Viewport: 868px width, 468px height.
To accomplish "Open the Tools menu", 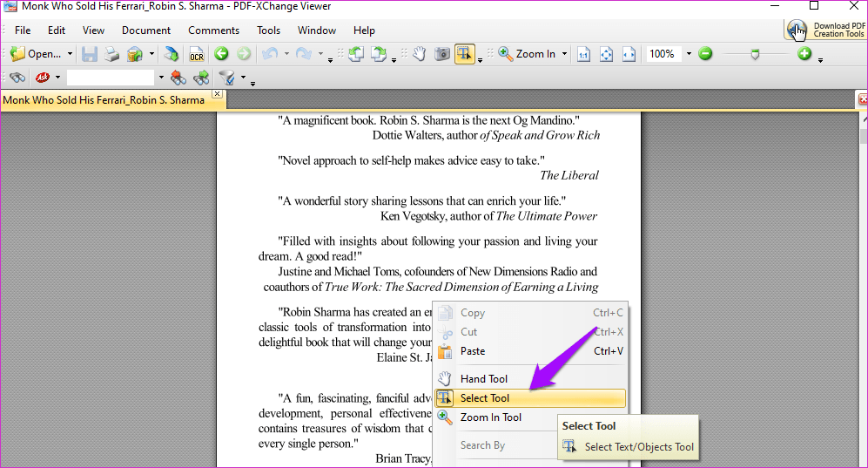I will 268,31.
